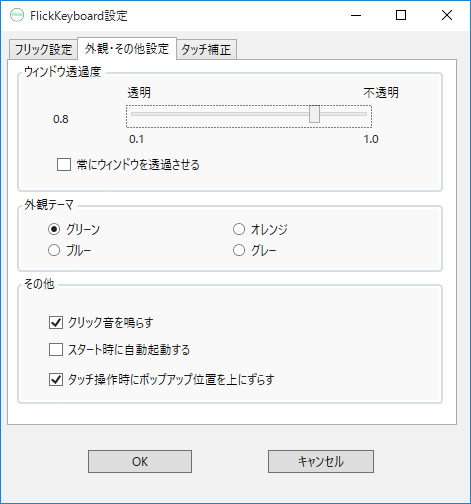Select the グリーン theme radio button
The height and width of the screenshot is (504, 471).
tap(54, 229)
